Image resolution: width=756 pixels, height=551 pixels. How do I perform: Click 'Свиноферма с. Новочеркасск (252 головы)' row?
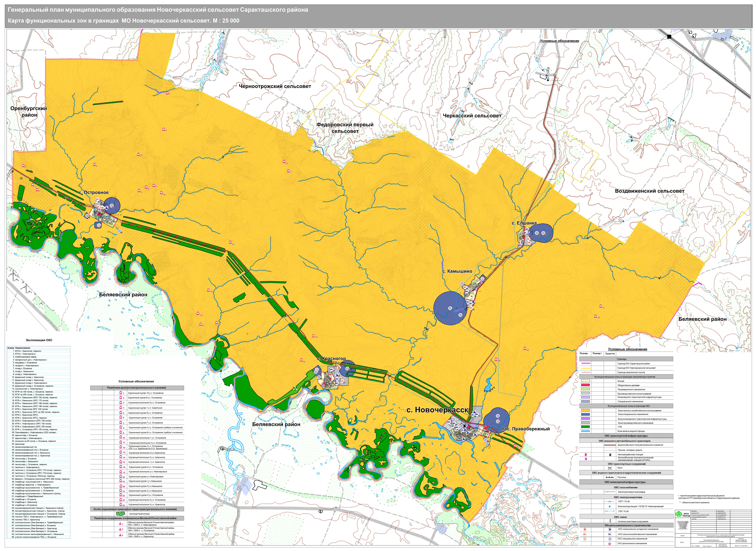(39, 433)
